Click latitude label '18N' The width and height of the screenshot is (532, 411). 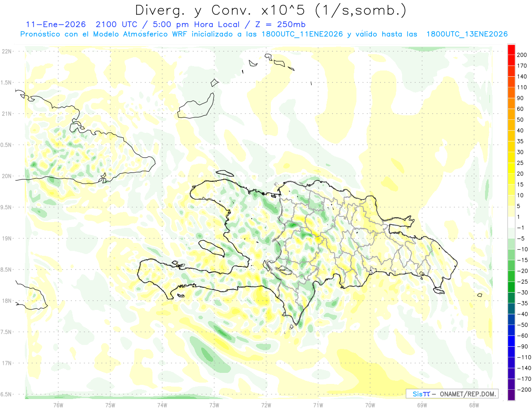pos(6,301)
